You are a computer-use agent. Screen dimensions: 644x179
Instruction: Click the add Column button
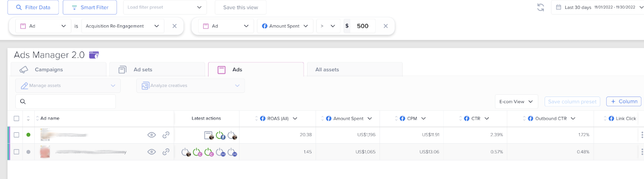point(623,101)
